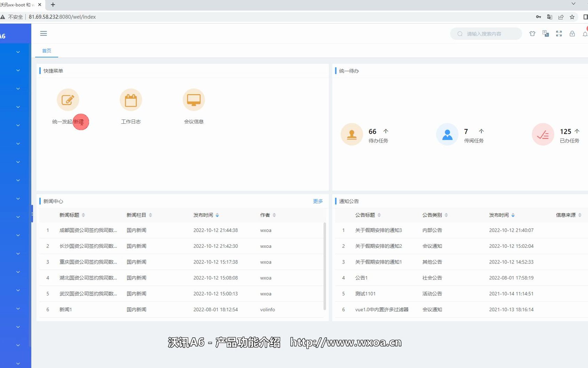The image size is (588, 368).
Task: Open 已办任务 checklist icon
Action: (x=543, y=134)
